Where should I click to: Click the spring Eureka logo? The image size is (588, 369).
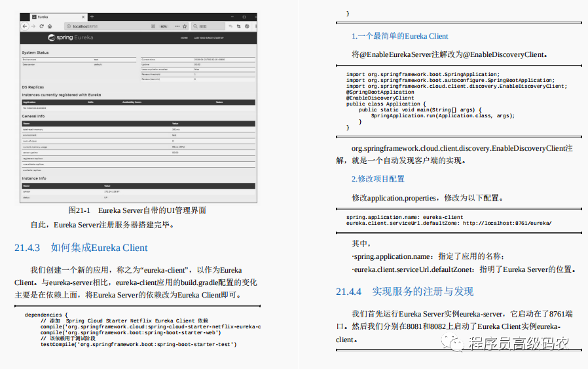tap(71, 37)
